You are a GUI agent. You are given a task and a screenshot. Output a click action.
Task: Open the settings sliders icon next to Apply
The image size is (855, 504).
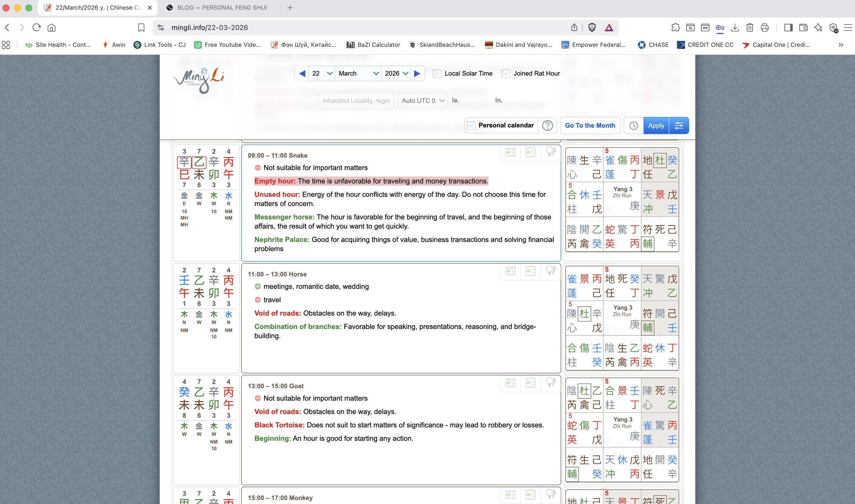[x=679, y=125]
